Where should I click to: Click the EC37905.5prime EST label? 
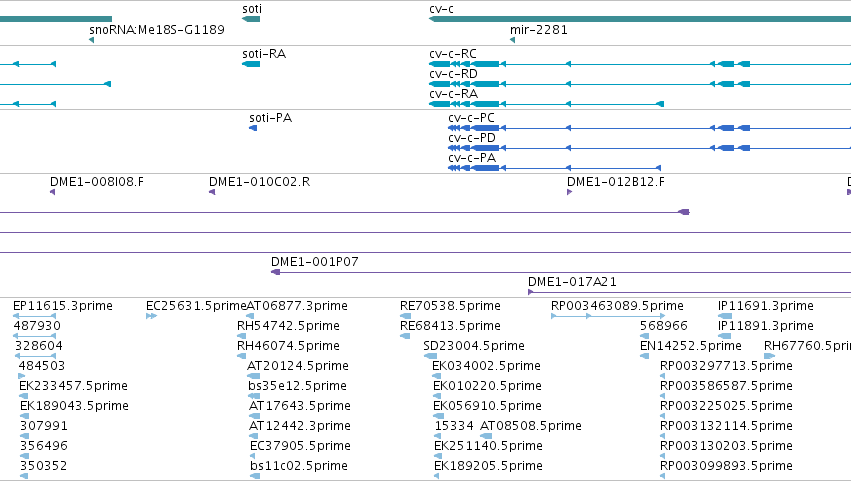tap(300, 446)
